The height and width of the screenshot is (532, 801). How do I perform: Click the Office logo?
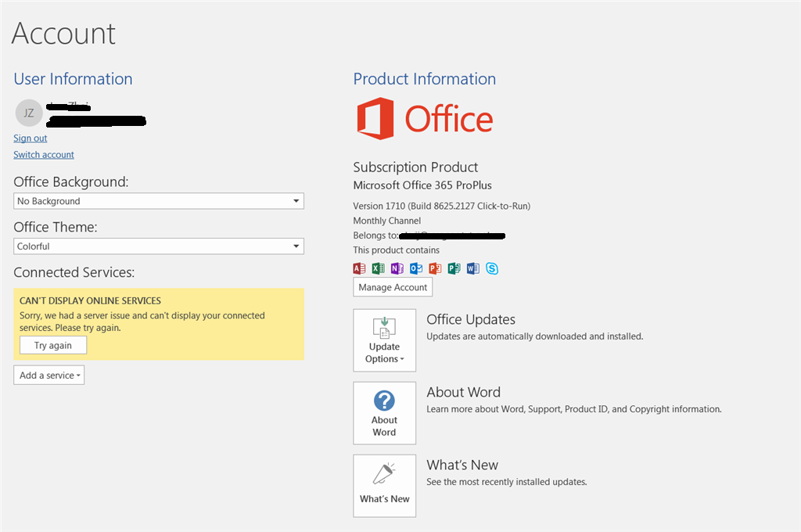(425, 119)
